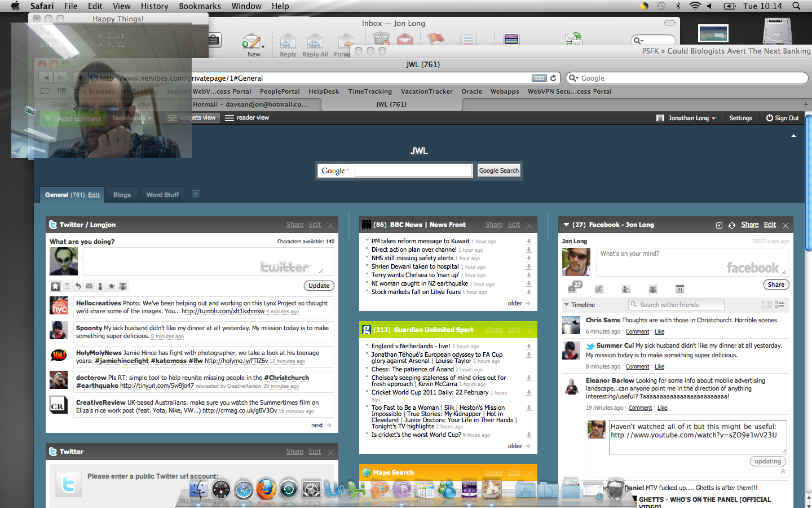
Task: Open Firefox from the Dock
Action: (266, 489)
